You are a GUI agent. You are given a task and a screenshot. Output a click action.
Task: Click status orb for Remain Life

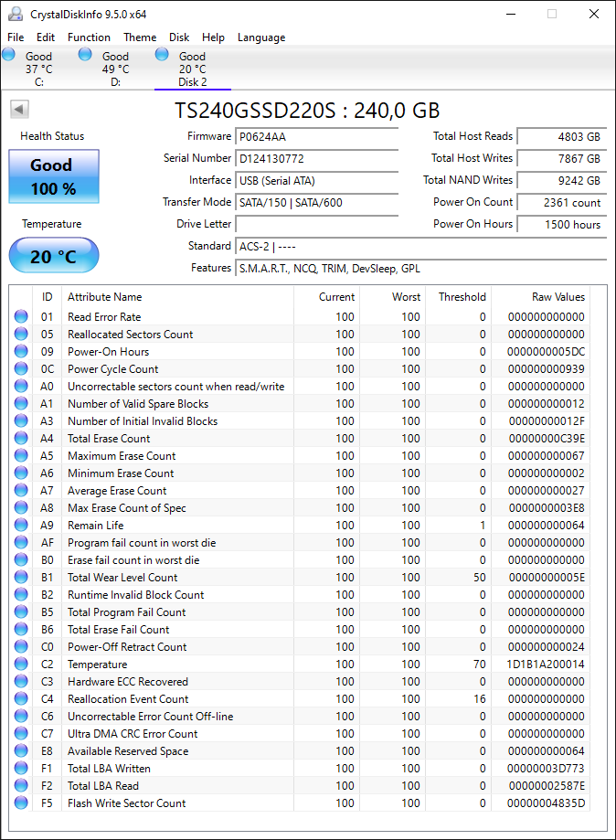21,525
